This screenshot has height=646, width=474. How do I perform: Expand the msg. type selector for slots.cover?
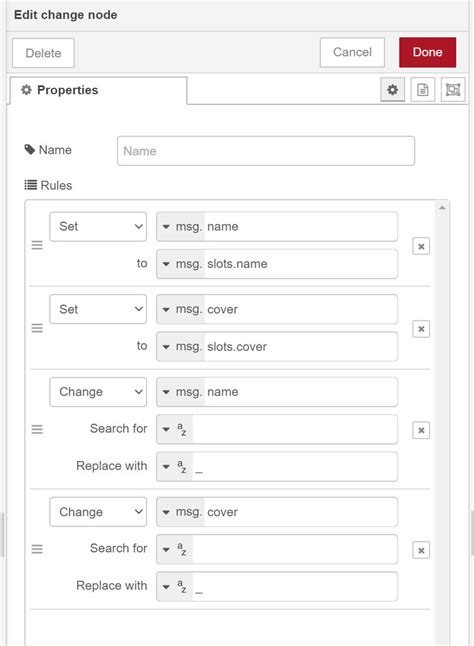(181, 346)
